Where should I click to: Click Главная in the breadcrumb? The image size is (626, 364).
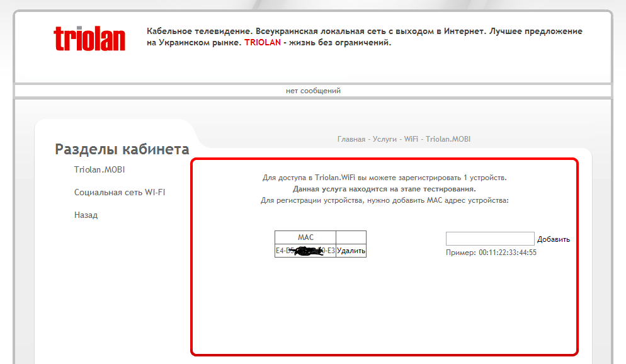tap(351, 139)
